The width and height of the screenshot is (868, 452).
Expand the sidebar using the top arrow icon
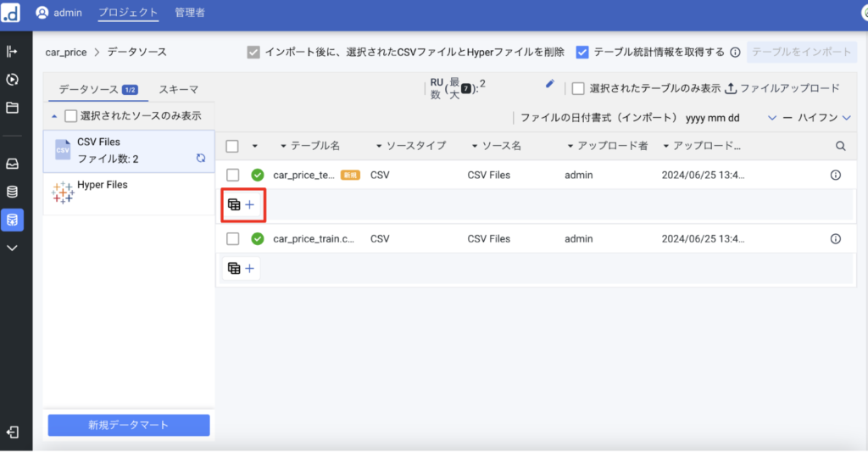click(x=12, y=52)
